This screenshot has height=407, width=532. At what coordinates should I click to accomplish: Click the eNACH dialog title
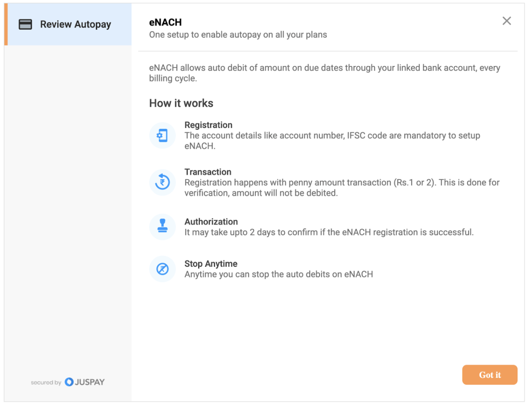(165, 22)
